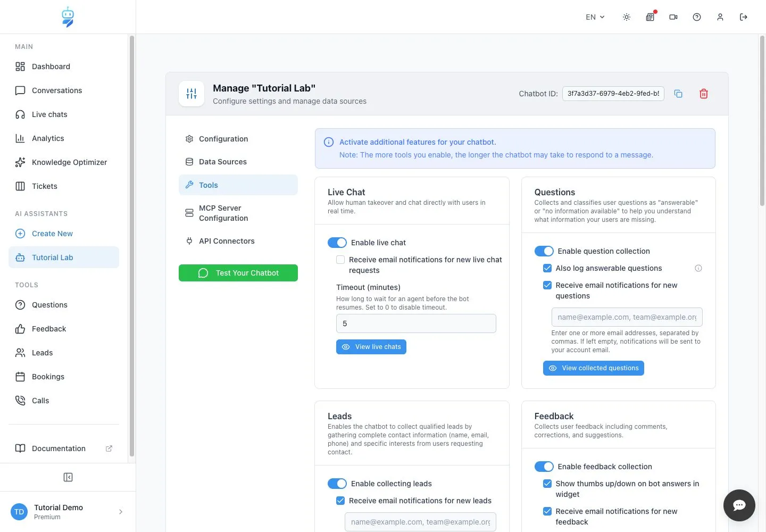Click the Leads notification email field
The width and height of the screenshot is (766, 532).
[x=420, y=522]
